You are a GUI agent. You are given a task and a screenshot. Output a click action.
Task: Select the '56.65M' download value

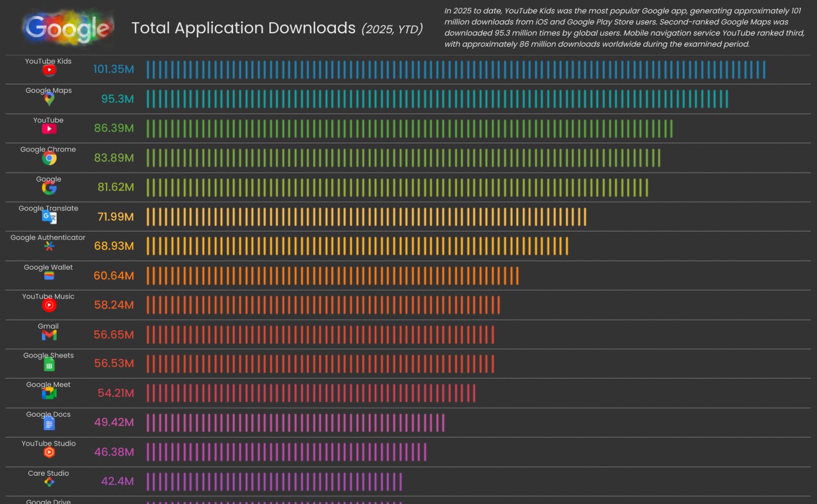(114, 335)
